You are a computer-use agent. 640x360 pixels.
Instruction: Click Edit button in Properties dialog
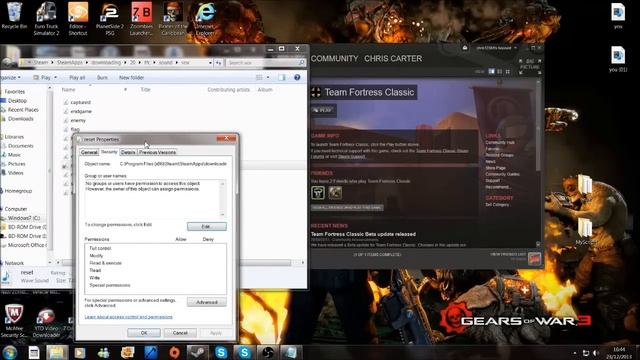(x=207, y=226)
